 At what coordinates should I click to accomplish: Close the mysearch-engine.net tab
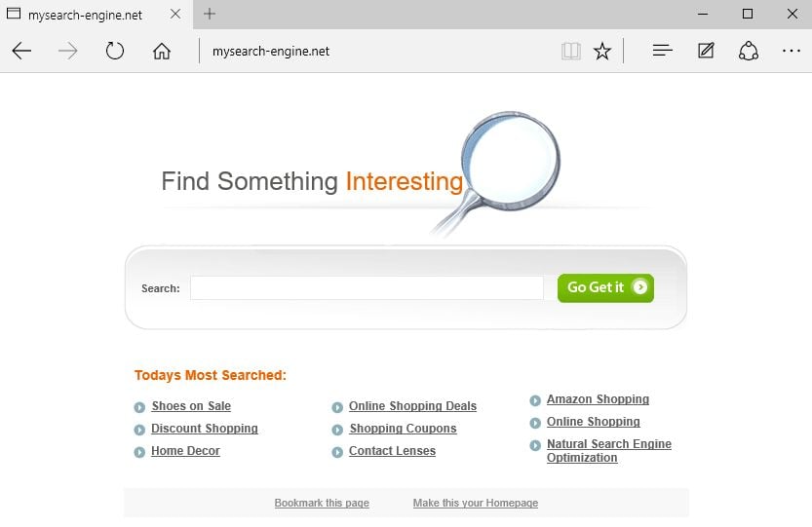[176, 15]
